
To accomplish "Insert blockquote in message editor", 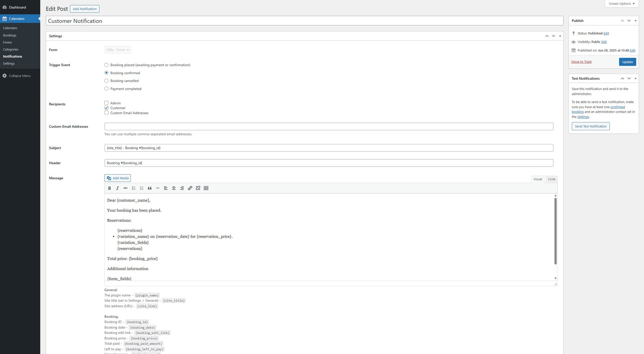I will pyautogui.click(x=150, y=188).
